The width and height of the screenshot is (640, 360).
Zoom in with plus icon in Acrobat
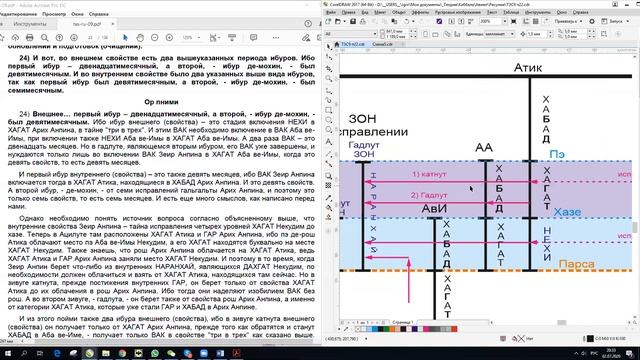tap(169, 38)
